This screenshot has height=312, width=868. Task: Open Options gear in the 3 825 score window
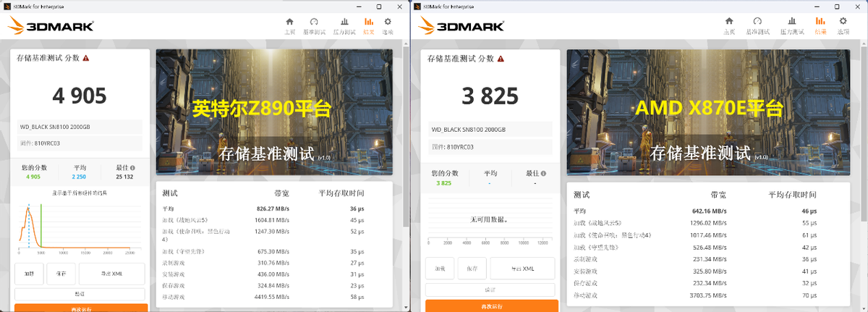click(843, 26)
